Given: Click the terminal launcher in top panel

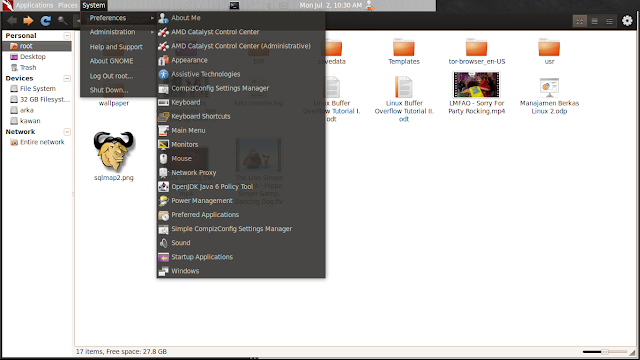Looking at the screenshot, I should click(234, 5).
